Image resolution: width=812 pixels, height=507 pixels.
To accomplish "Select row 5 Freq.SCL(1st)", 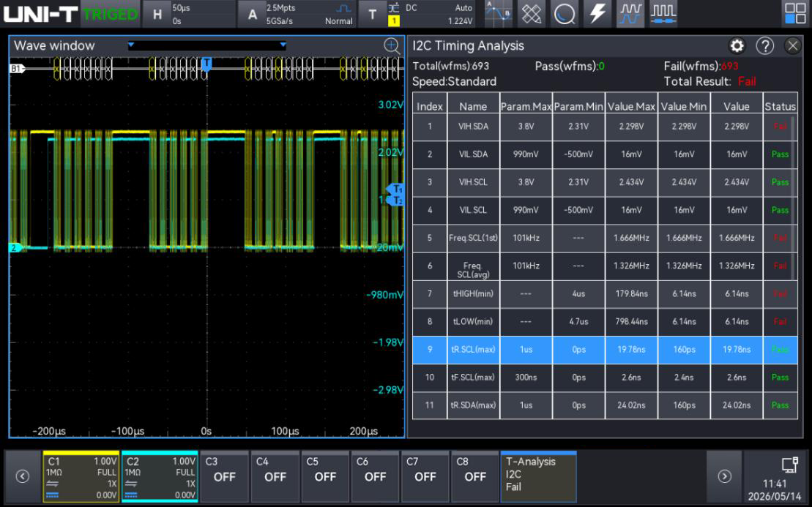I will [x=605, y=238].
